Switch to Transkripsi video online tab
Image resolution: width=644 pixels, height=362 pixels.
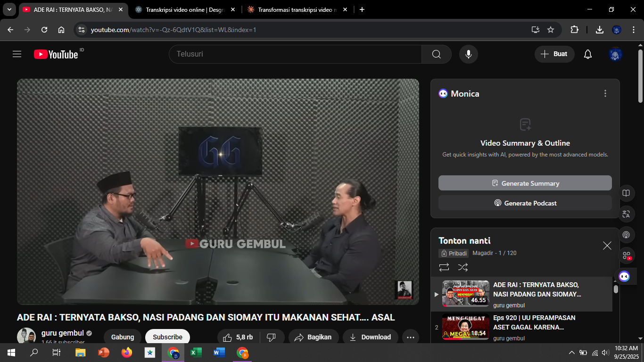pyautogui.click(x=184, y=9)
